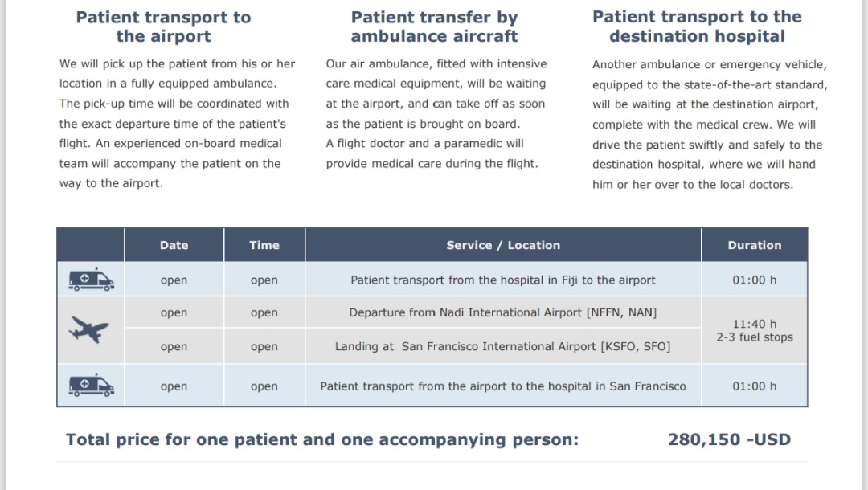
Task: Click the 01:00 h duration in the San Francisco hospital row
Action: tap(754, 386)
